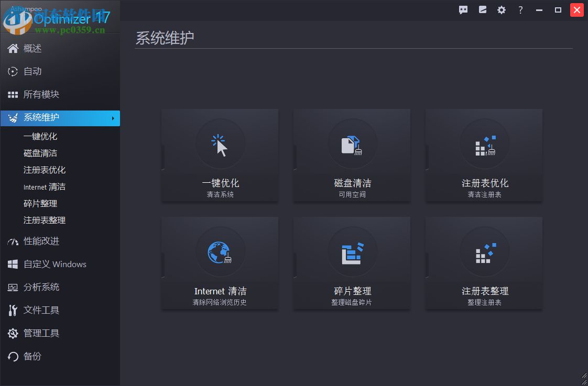Launch Disk Cleaner (磁盘清洁) from the tiles
Screen dimensions: 588x386
[351, 156]
